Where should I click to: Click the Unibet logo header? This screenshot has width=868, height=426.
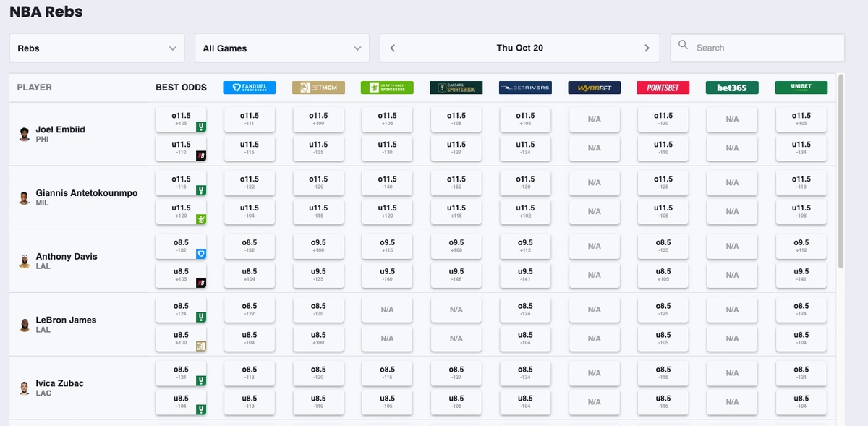click(801, 88)
